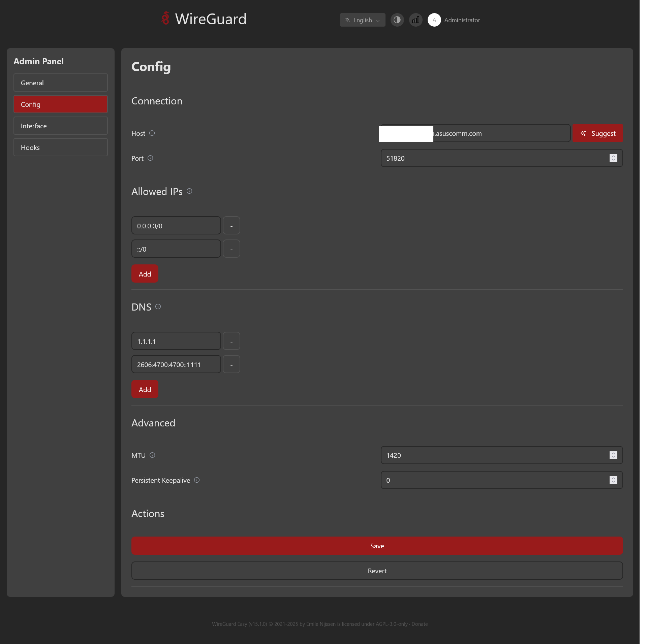Click the 1.1.1.1 DNS input field
Image resolution: width=647 pixels, height=644 pixels.
click(176, 341)
